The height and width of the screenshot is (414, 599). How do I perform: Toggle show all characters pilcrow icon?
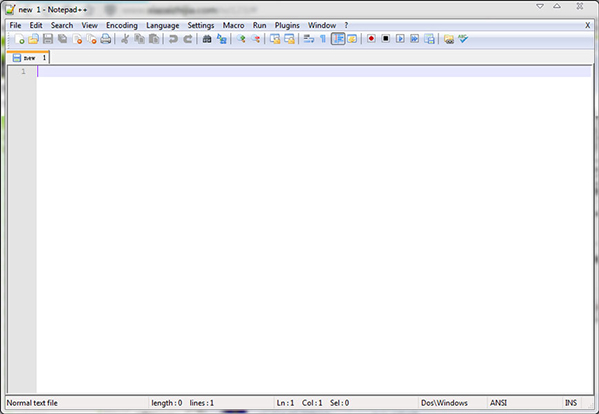click(x=323, y=39)
